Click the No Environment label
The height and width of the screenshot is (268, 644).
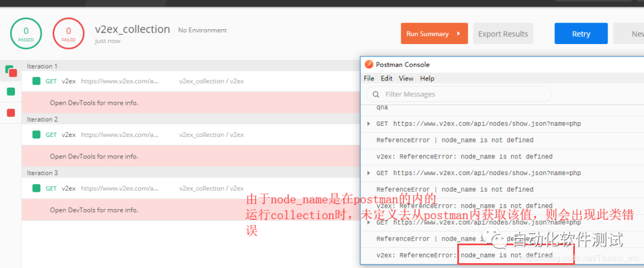pos(203,30)
